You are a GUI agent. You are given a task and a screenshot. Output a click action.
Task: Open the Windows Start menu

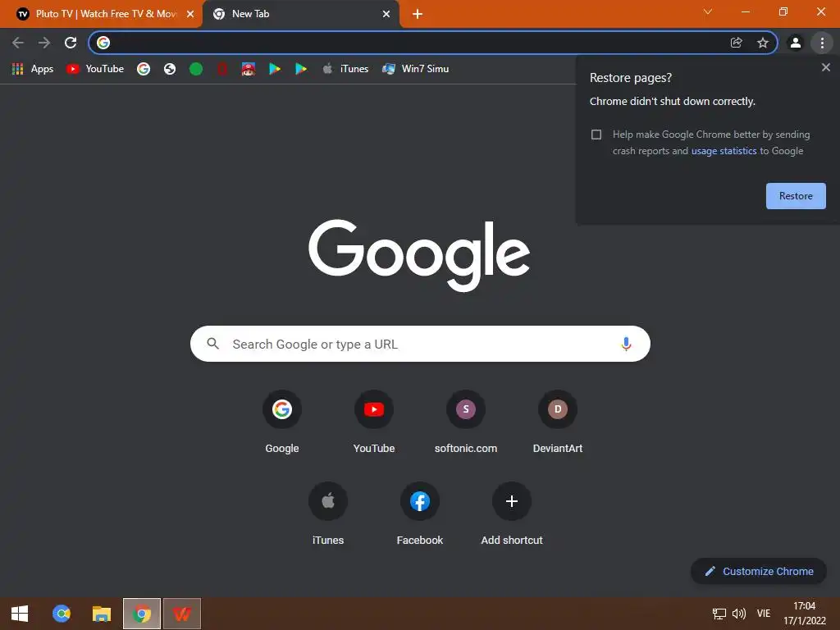(20, 614)
